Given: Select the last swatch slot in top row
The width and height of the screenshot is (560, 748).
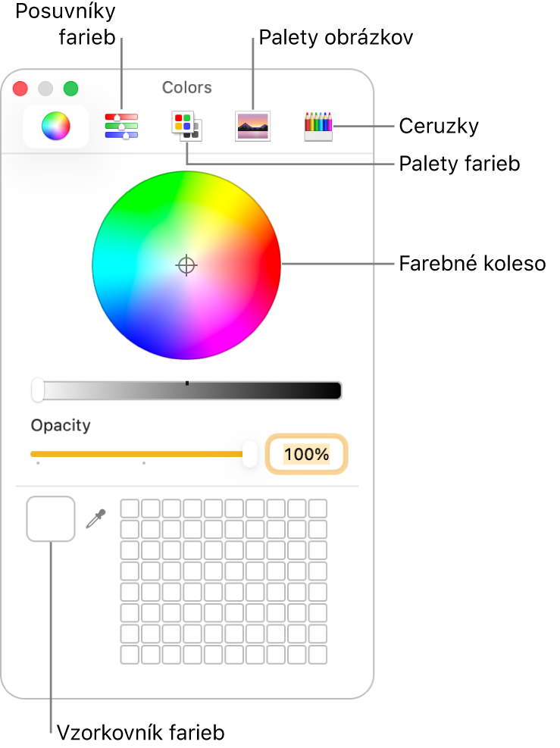Looking at the screenshot, I should point(318,508).
